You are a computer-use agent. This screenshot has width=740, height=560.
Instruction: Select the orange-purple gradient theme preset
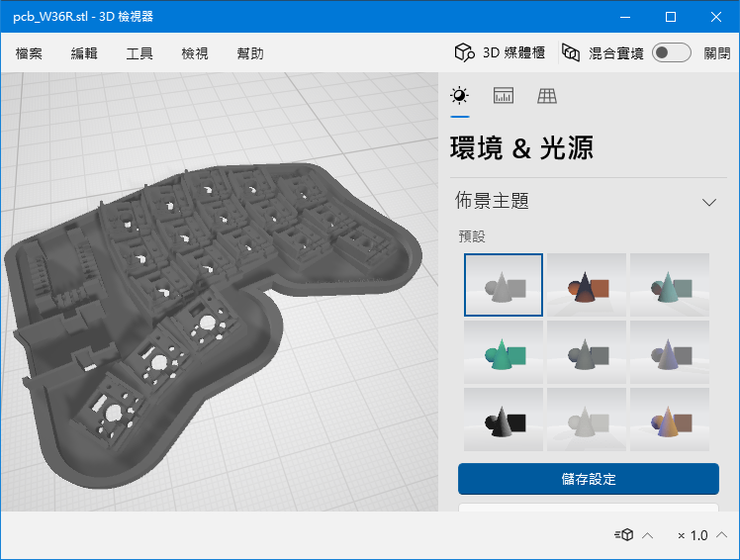pyautogui.click(x=670, y=420)
